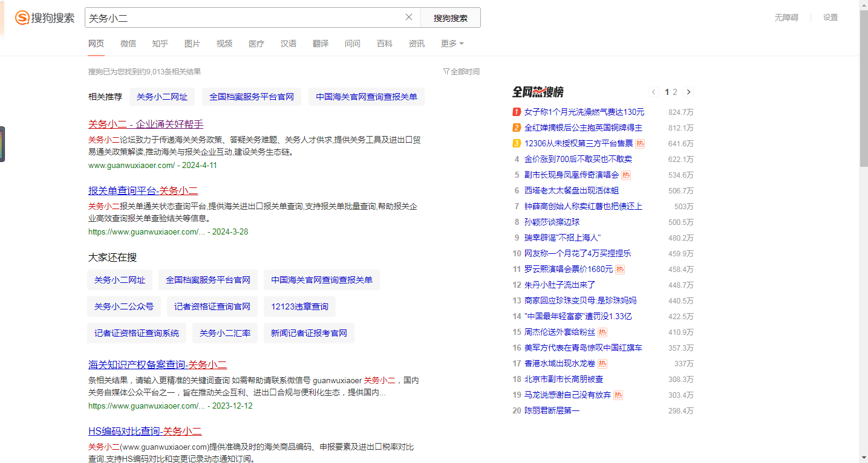Switch to the 翻译 tab

(321, 44)
